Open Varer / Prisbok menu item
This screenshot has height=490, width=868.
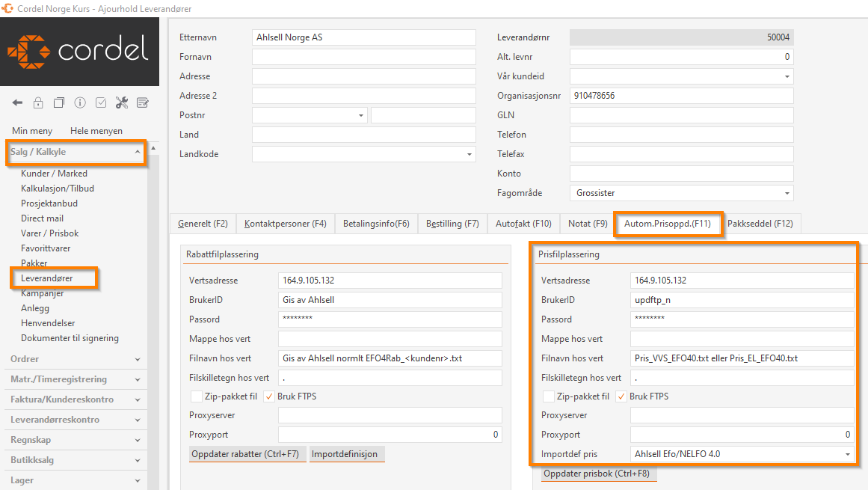pos(50,233)
